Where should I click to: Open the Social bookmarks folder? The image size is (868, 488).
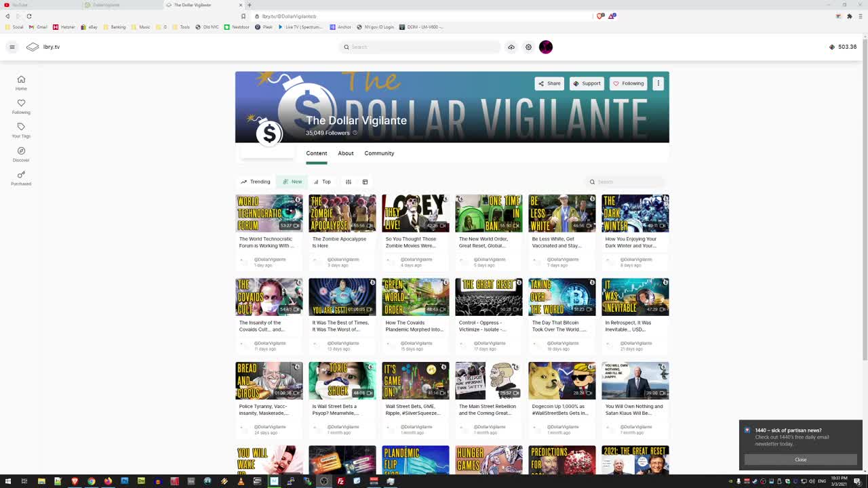coord(14,27)
